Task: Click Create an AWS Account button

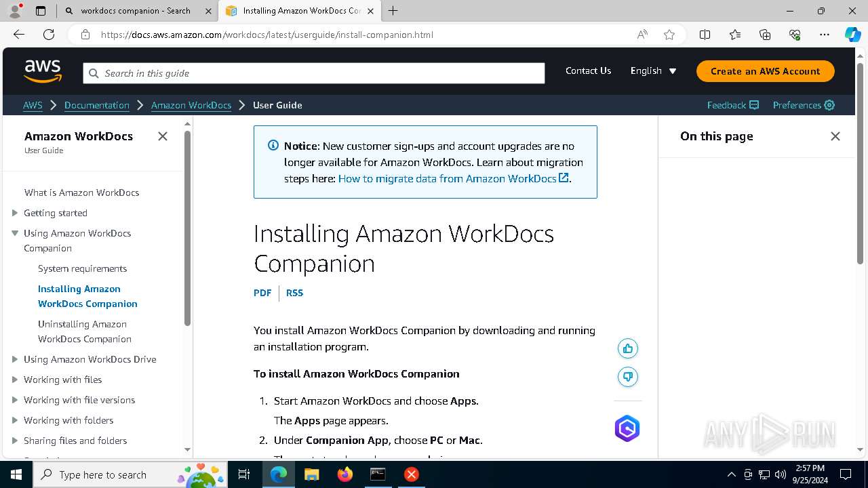Action: (766, 71)
